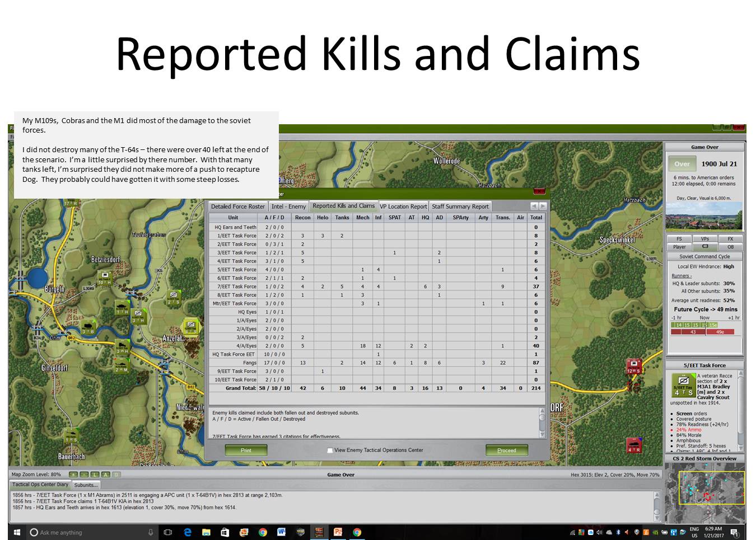756x540 pixels.
Task: Click the Grand Total row label
Action: tap(241, 388)
